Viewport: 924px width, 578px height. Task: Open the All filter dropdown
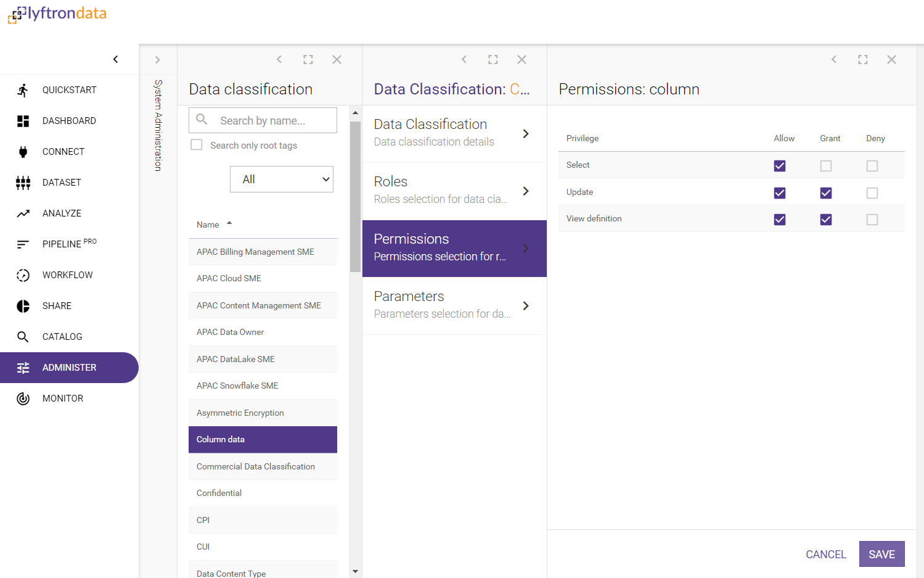(x=282, y=179)
